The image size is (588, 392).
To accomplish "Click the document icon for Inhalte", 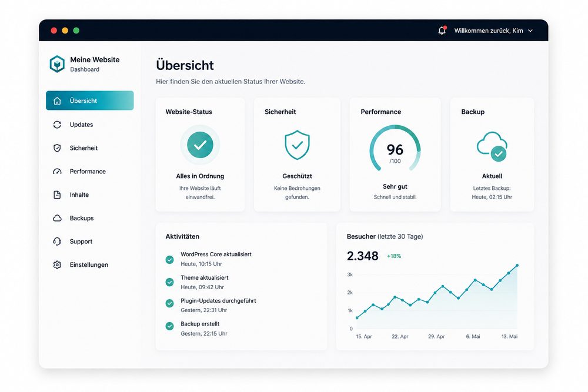I will [x=57, y=195].
